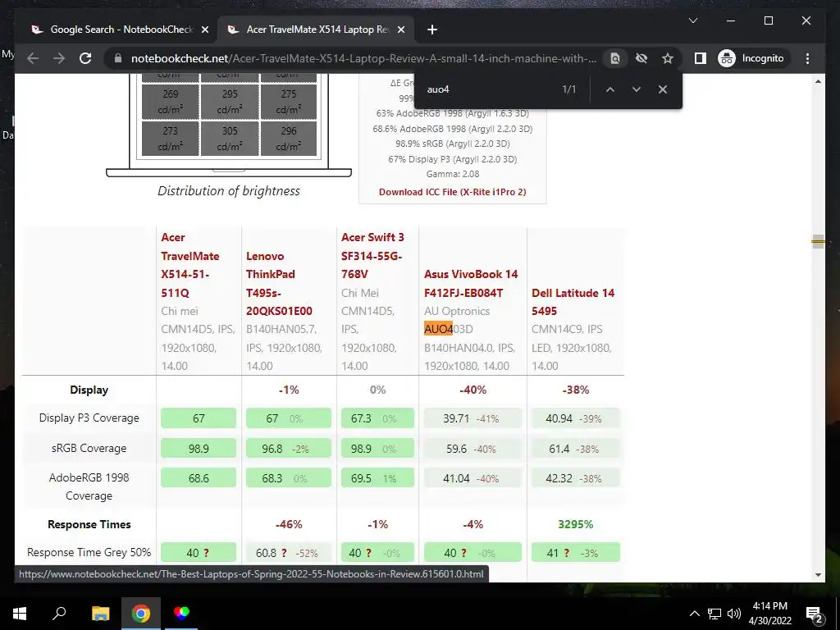The image size is (840, 630).
Task: Select the Acer TravelMate X514 Laptop Review tab
Action: pyautogui.click(x=316, y=30)
